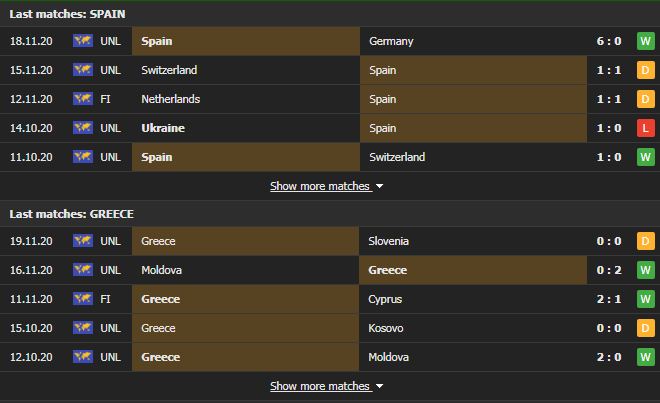The width and height of the screenshot is (660, 403).
Task: Click the world flag icon in 12.10.20 Greece row
Action: coord(82,357)
